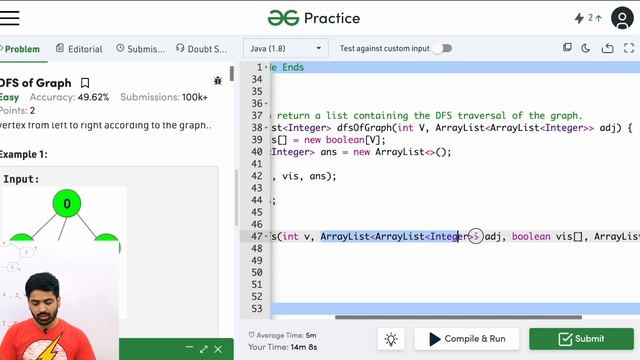Enter fullscreen editor mode
640x360 pixels.
point(629,48)
